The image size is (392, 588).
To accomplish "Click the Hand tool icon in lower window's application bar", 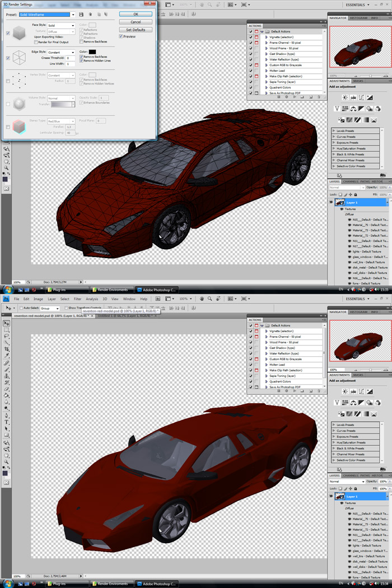I will pyautogui.click(x=202, y=299).
